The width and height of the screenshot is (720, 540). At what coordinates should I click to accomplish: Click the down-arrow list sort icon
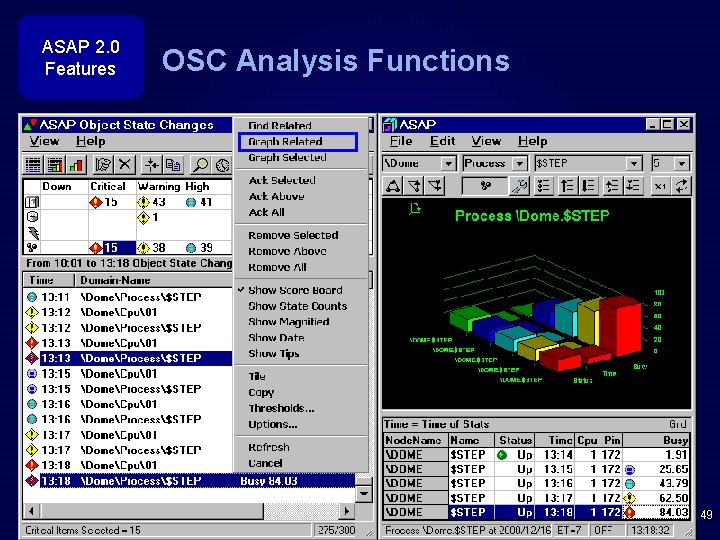click(x=588, y=186)
